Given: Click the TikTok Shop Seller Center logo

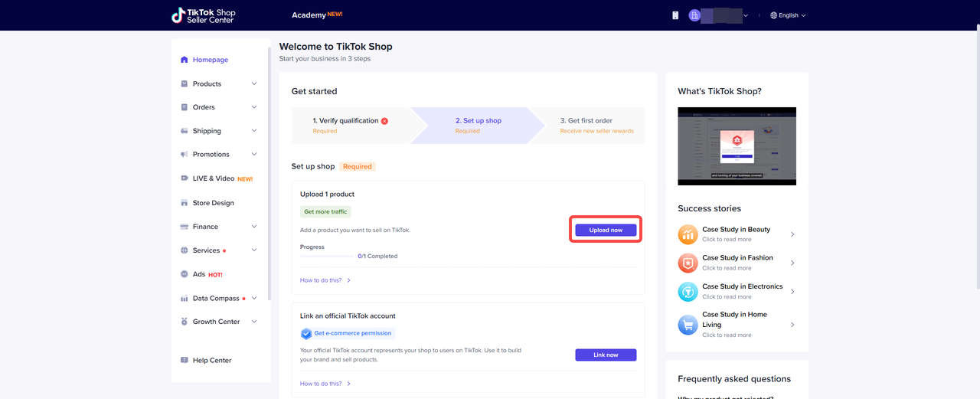Looking at the screenshot, I should point(204,15).
